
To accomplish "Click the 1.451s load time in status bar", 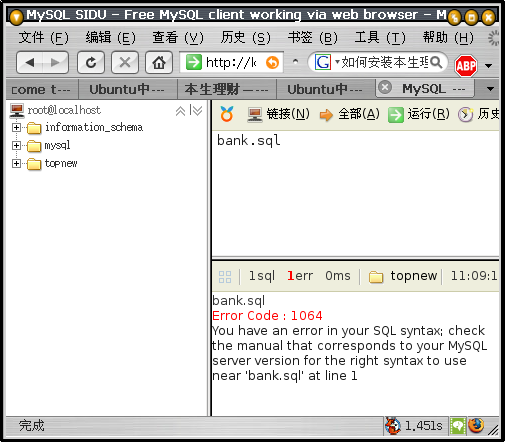I will [423, 426].
